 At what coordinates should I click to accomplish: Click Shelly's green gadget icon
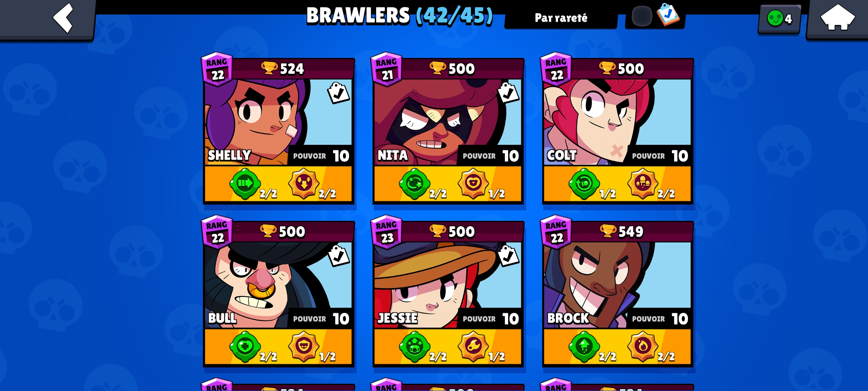point(245,184)
